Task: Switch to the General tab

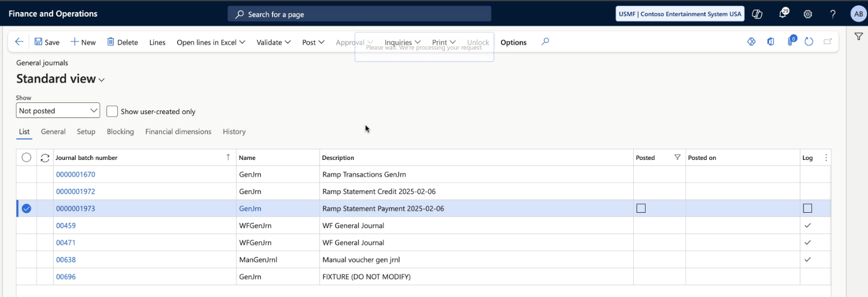Action: click(53, 132)
